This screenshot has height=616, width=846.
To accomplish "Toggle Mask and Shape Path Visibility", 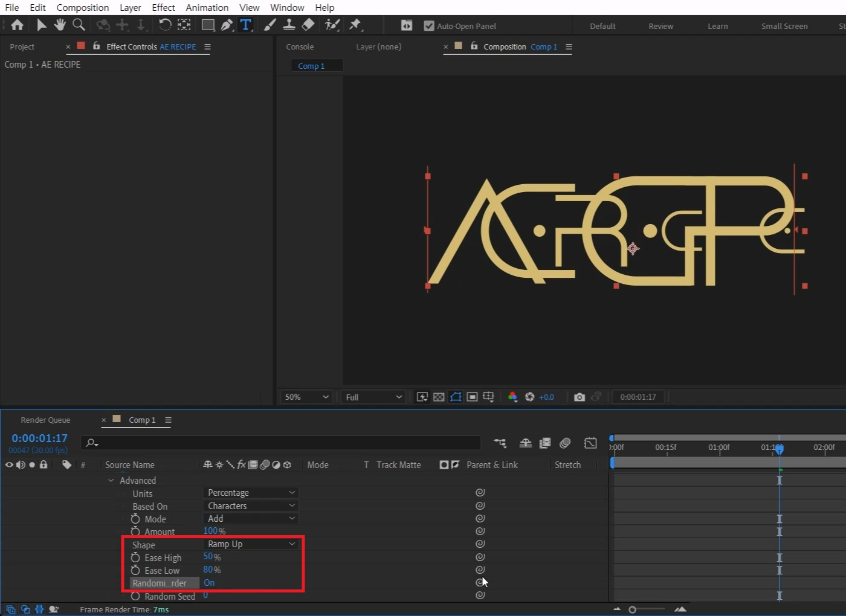I will click(456, 397).
